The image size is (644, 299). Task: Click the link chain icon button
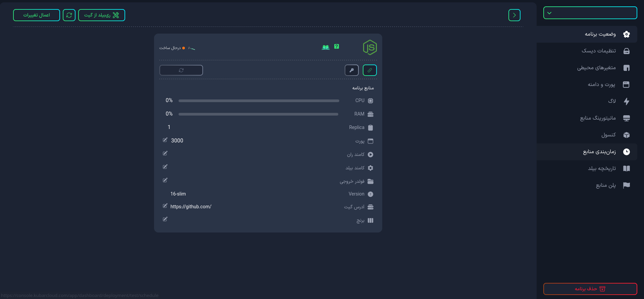click(370, 70)
